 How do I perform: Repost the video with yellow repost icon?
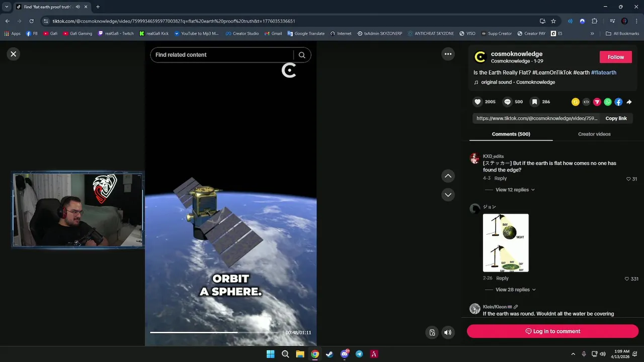[x=576, y=102]
